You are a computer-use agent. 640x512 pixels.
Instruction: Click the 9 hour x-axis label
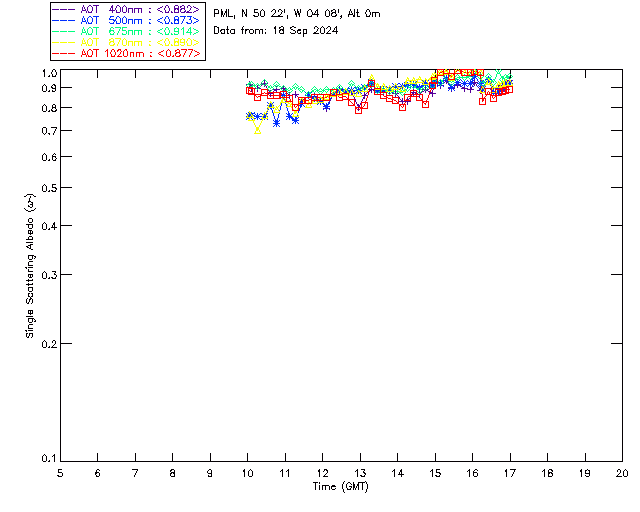coord(210,473)
